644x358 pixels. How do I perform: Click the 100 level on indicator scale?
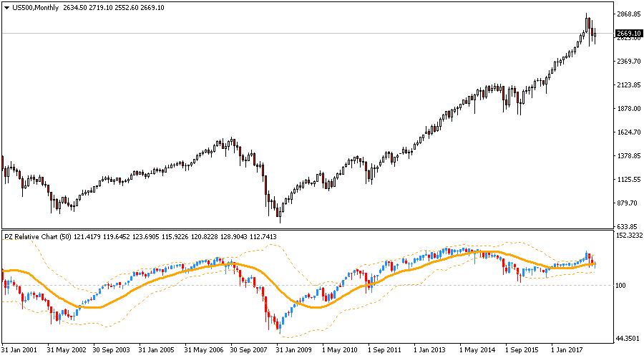(x=621, y=286)
